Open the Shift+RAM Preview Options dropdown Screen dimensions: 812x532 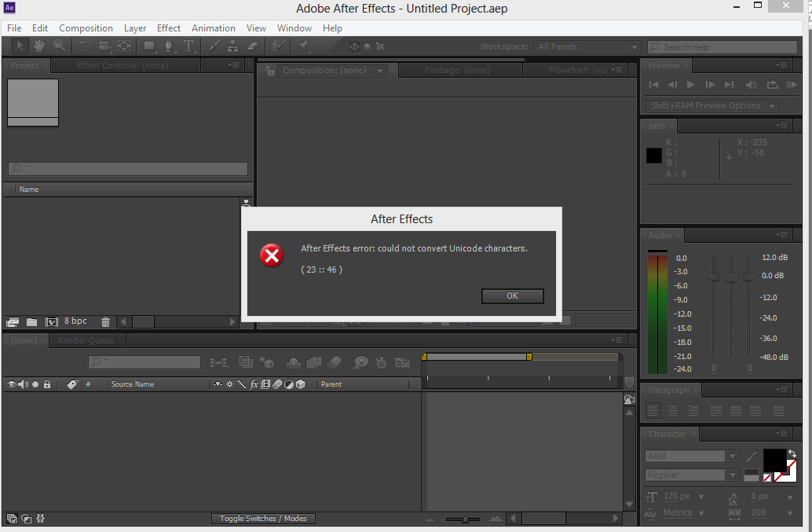712,105
